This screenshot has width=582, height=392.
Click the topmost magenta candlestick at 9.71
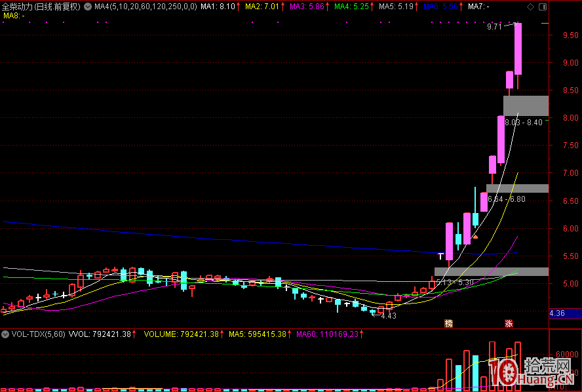point(518,49)
